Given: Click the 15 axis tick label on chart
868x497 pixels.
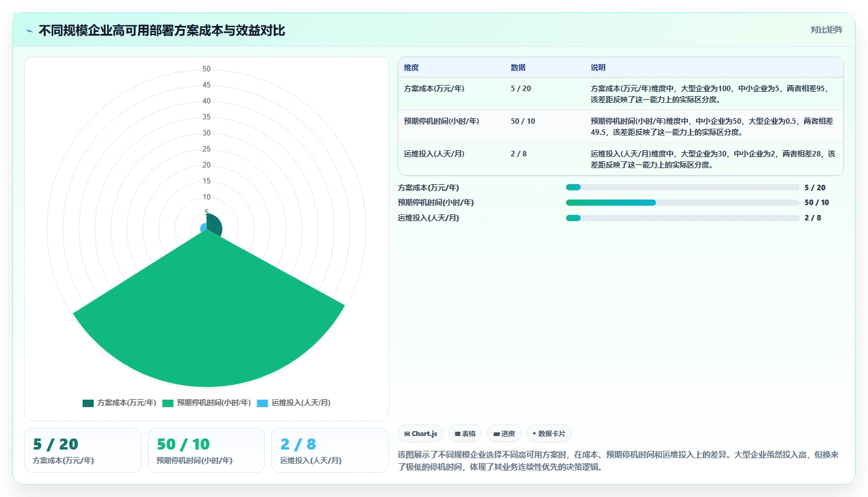Looking at the screenshot, I should [x=207, y=181].
